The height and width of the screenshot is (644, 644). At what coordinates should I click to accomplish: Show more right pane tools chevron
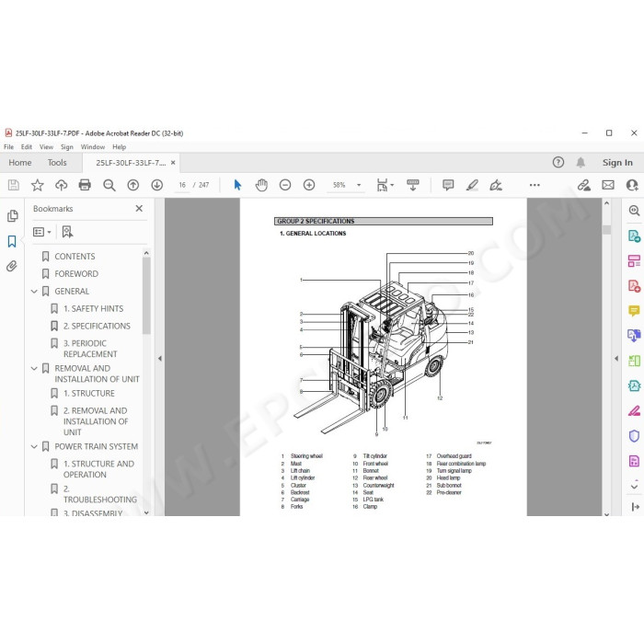point(634,487)
